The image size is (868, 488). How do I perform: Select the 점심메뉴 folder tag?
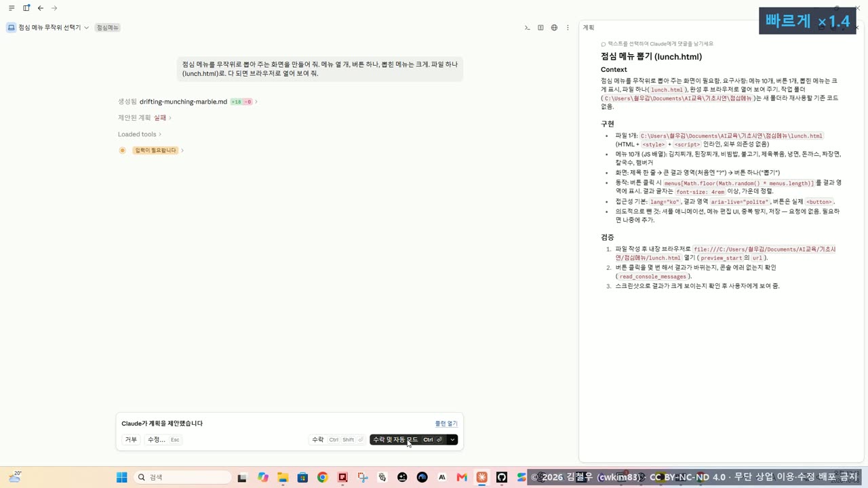(107, 28)
